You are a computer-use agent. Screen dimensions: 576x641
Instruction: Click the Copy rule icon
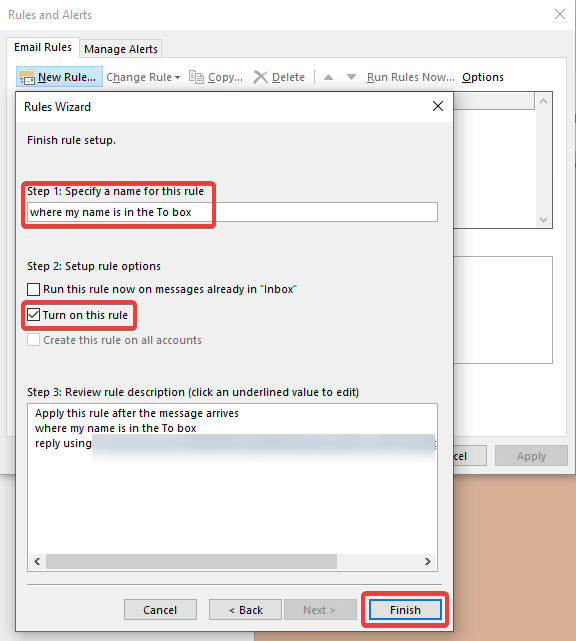(x=196, y=77)
